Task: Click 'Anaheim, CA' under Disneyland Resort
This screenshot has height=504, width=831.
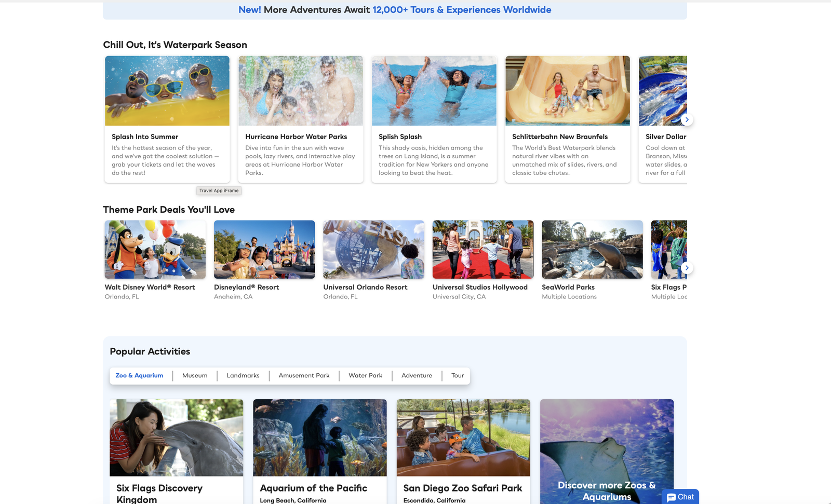Action: coord(233,297)
